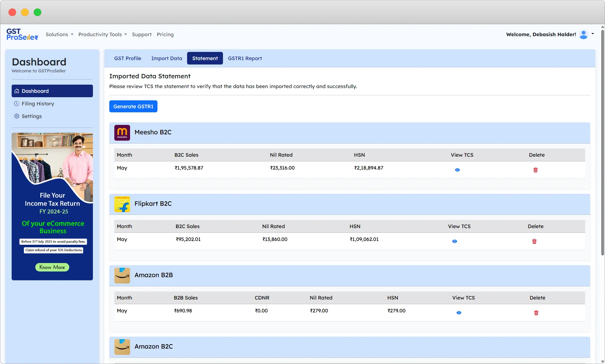Click the Know More banner button
The height and width of the screenshot is (364, 605).
click(52, 267)
